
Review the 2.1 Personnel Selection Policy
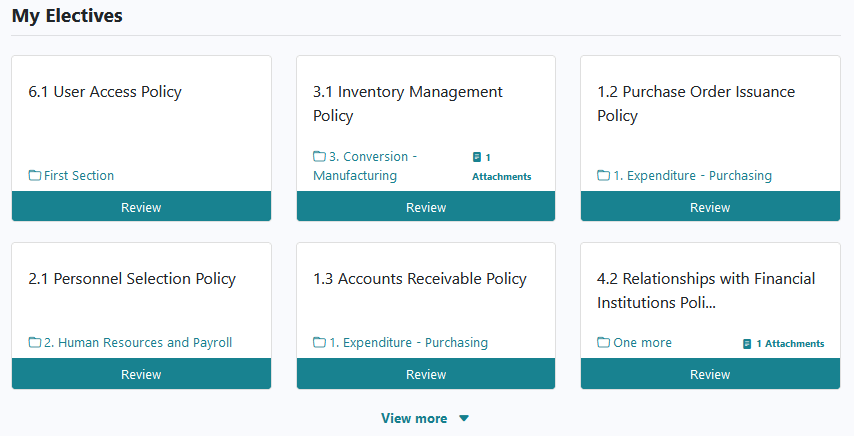[142, 373]
